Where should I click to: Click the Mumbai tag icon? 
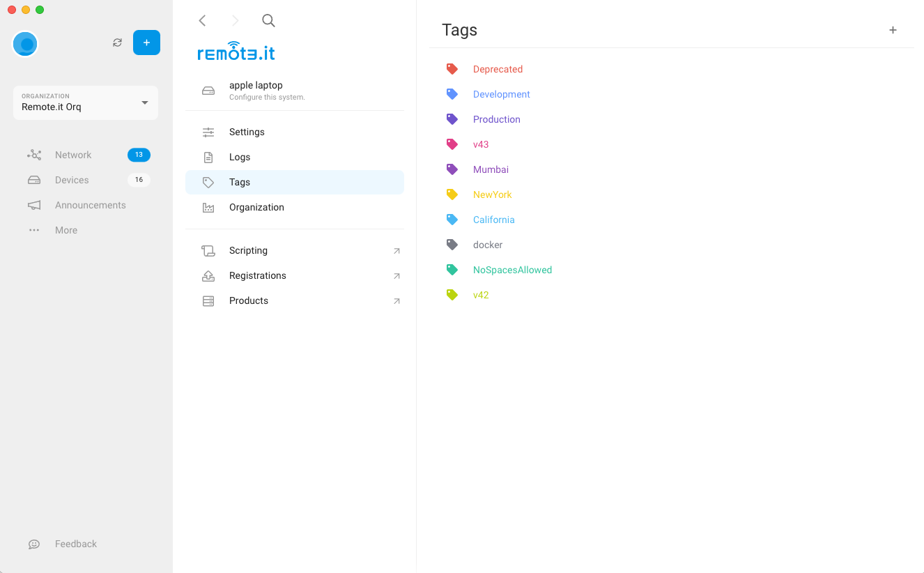pos(452,169)
